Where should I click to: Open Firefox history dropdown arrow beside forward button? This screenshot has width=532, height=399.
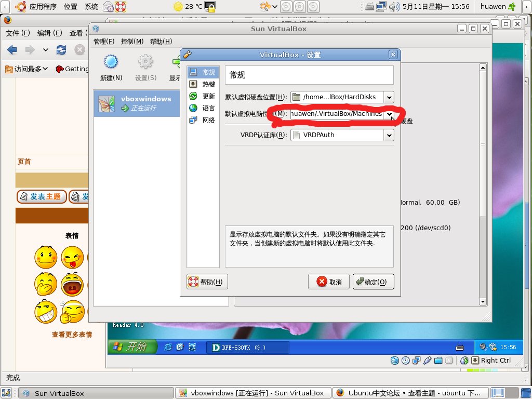[46, 50]
